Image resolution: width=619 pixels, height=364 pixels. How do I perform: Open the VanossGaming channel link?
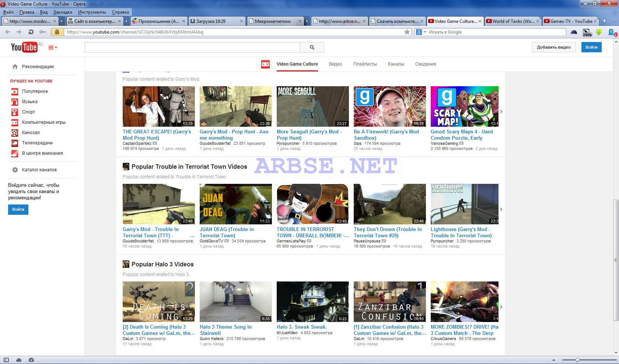pyautogui.click(x=444, y=143)
